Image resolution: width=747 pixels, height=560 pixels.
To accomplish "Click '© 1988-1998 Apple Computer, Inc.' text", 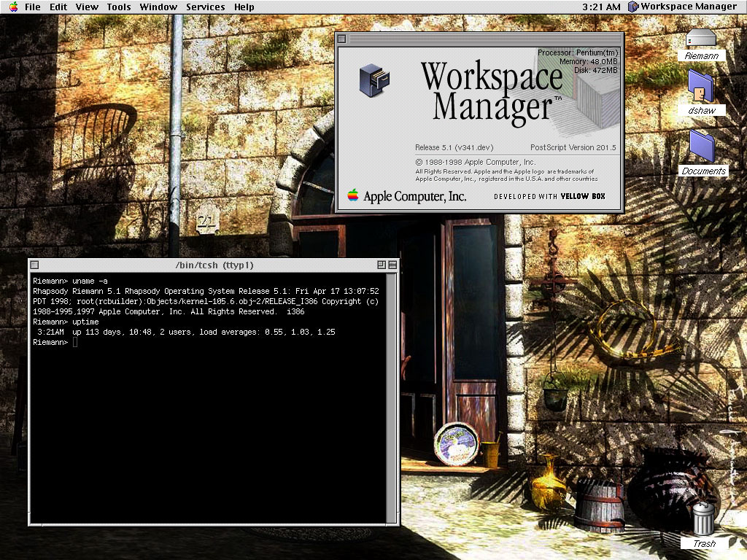I will [x=476, y=162].
